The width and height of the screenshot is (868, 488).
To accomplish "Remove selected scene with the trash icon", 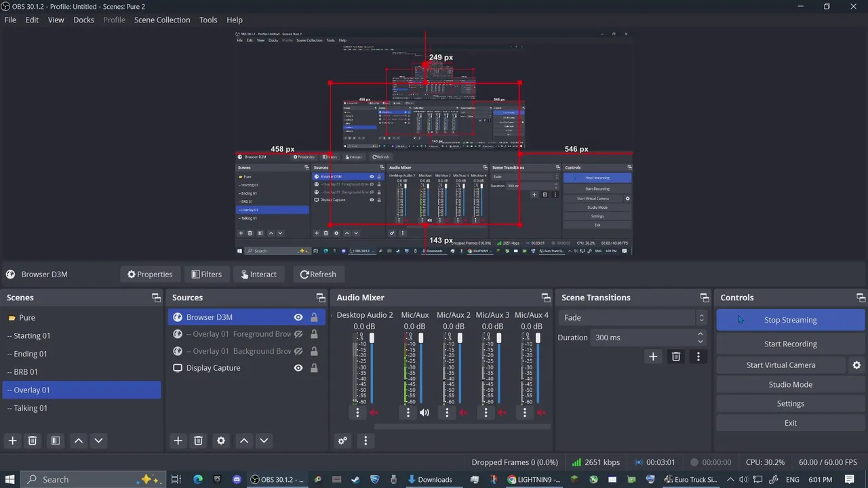I will (32, 441).
